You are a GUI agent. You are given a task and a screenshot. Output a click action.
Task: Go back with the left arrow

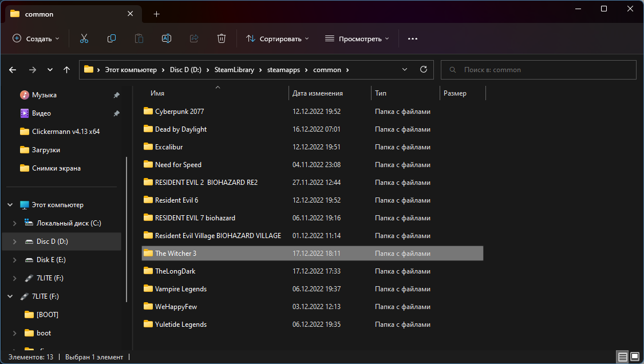click(13, 70)
